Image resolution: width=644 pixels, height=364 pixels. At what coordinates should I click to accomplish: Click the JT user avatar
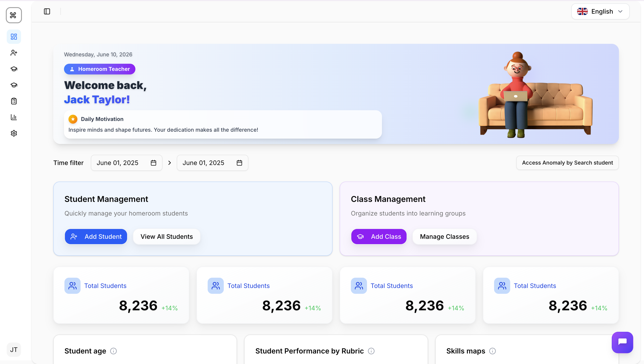click(14, 349)
